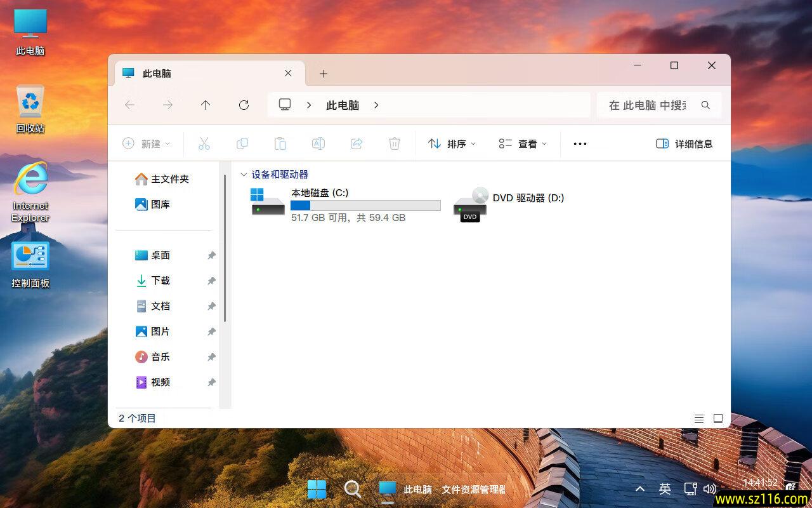812x508 pixels.
Task: Collapse the 设备和驱动器 section
Action: (x=244, y=174)
